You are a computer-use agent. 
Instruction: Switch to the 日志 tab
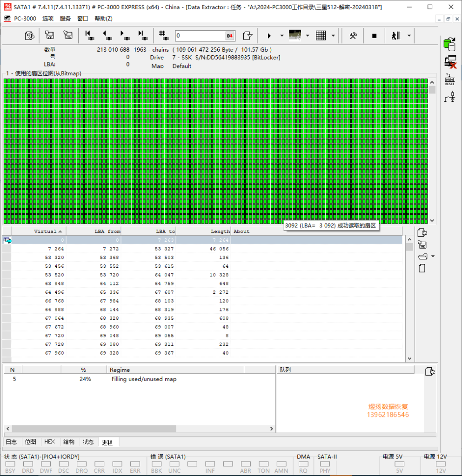(11, 442)
